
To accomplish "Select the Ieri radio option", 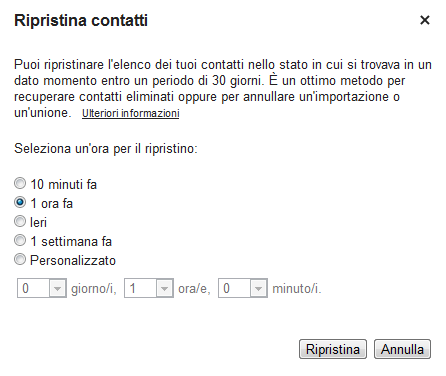I will point(20,221).
